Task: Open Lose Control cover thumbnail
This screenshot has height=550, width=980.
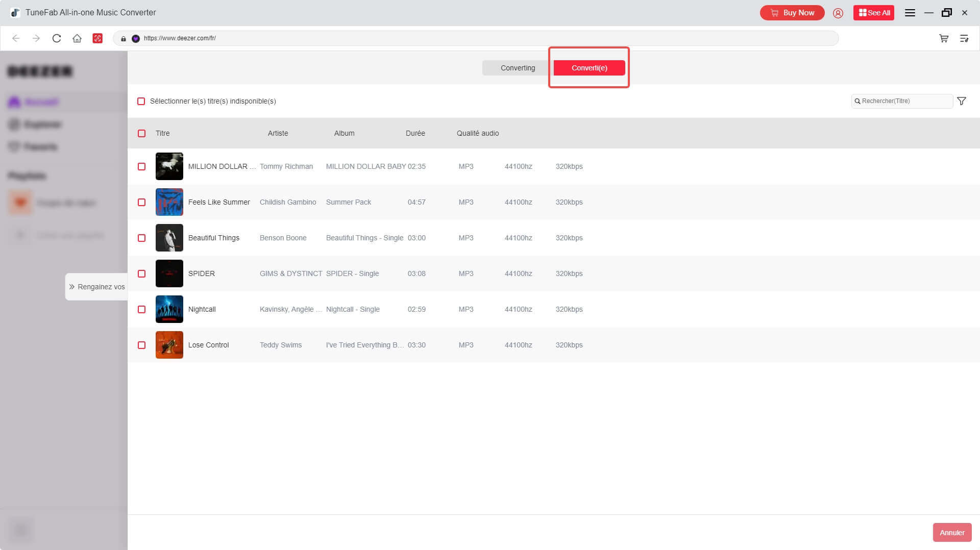Action: (x=169, y=345)
